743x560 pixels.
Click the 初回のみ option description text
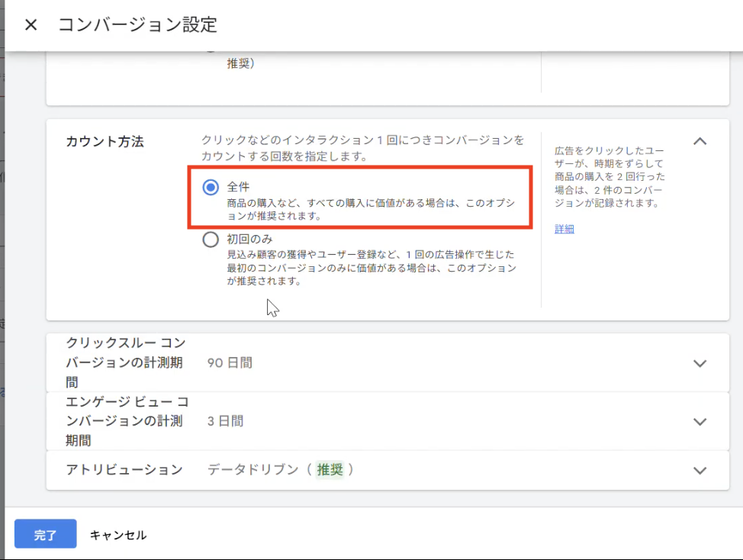(x=371, y=268)
